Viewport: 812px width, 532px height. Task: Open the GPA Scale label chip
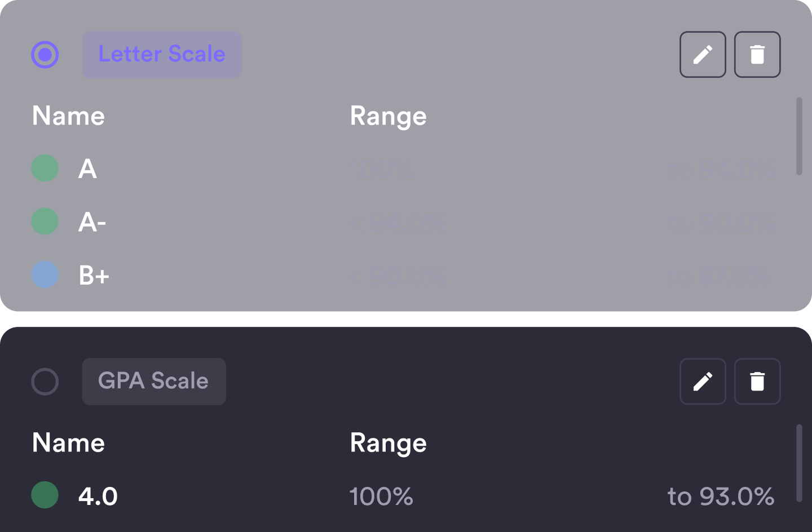click(x=154, y=382)
